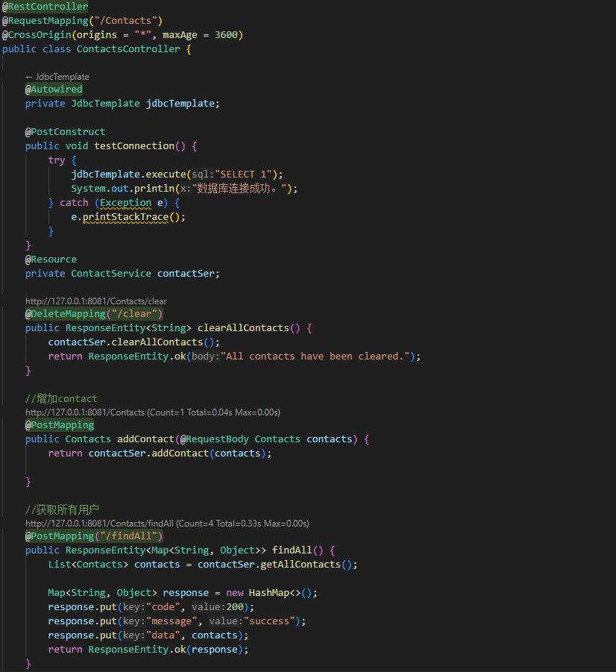This screenshot has width=616, height=672.
Task: Click the @Resource annotation
Action: click(50, 259)
